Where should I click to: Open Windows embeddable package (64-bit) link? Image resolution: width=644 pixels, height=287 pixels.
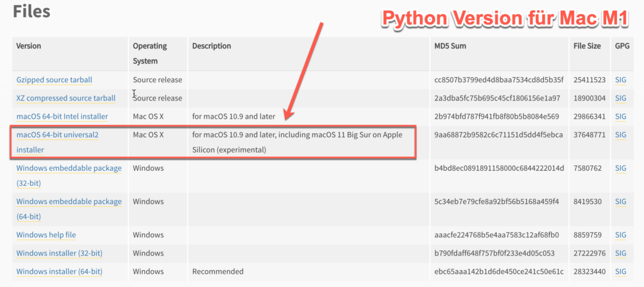(69, 208)
